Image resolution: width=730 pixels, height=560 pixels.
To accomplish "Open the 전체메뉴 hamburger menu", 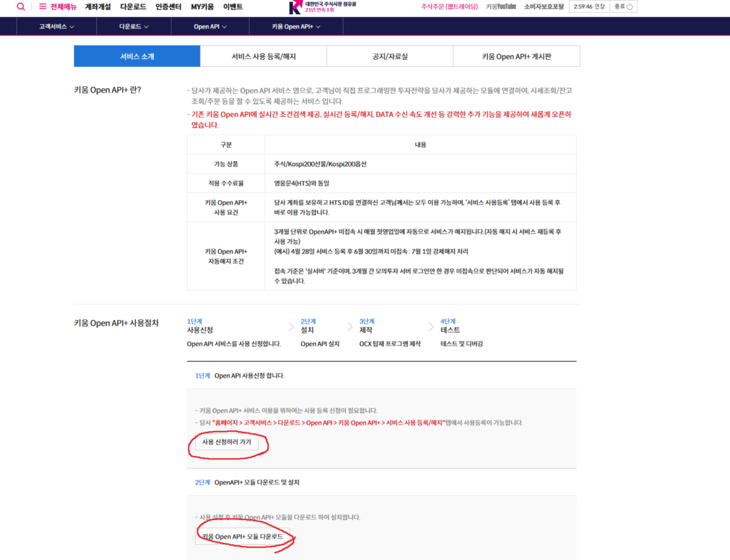I will click(58, 6).
